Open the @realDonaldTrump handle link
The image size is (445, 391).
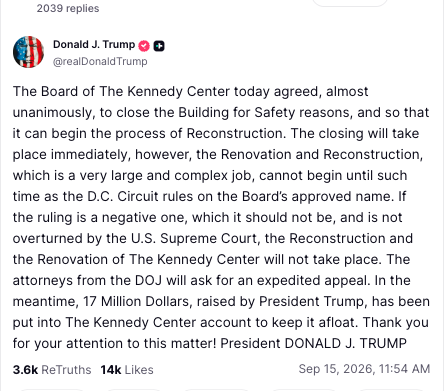(x=100, y=61)
